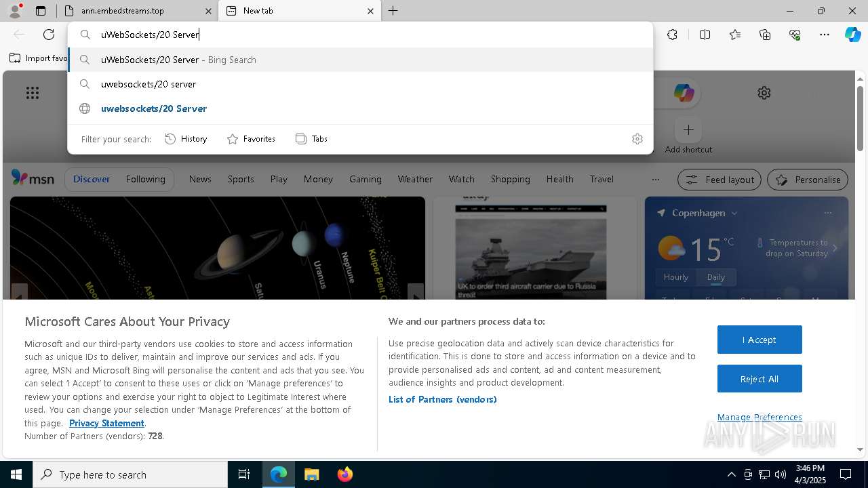This screenshot has width=868, height=488.
Task: Open the Split screen icon
Action: pyautogui.click(x=705, y=35)
